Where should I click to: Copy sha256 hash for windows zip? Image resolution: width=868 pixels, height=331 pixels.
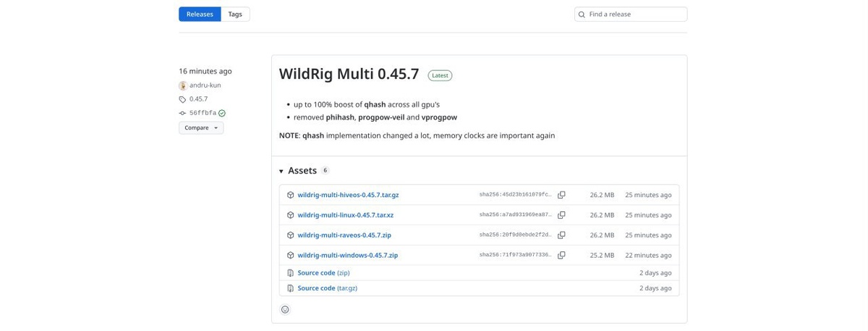561,255
